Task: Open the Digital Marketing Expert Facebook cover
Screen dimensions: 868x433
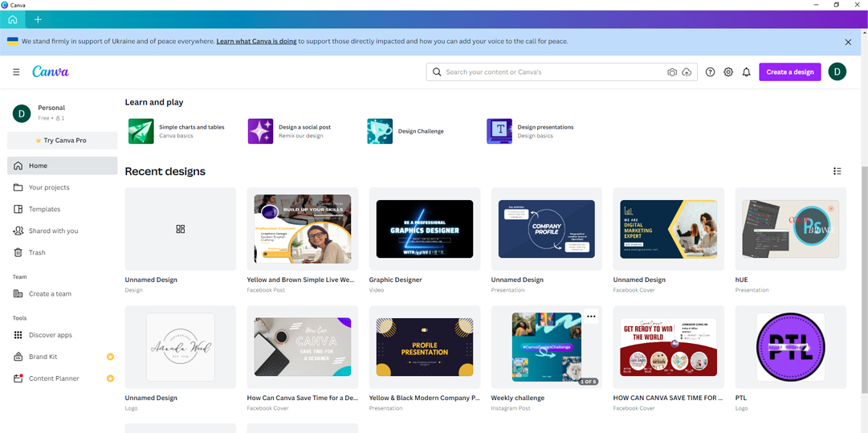Action: 669,229
